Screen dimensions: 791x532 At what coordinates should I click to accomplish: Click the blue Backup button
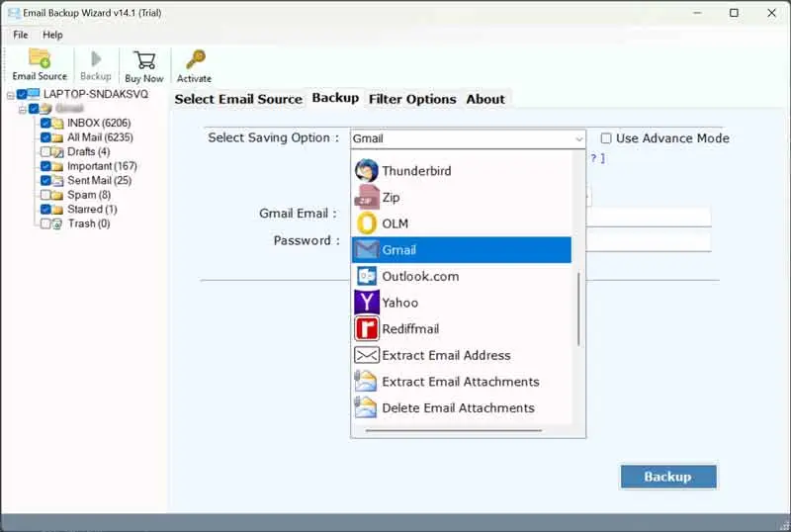pos(667,477)
